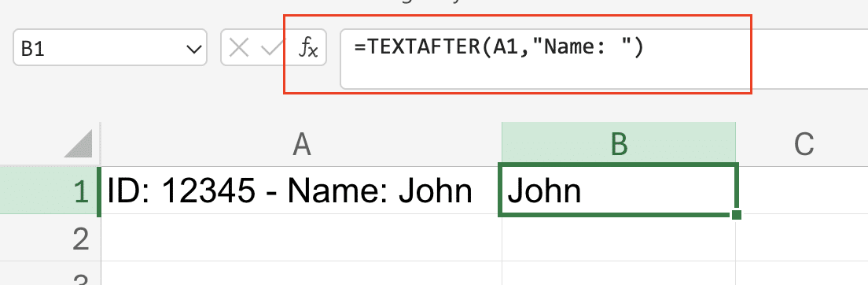Click empty cell B2
Screen dimensions: 868x285
[618, 237]
